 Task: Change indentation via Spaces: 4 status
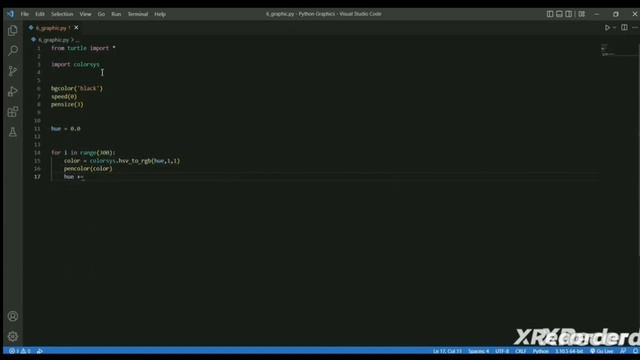click(478, 351)
